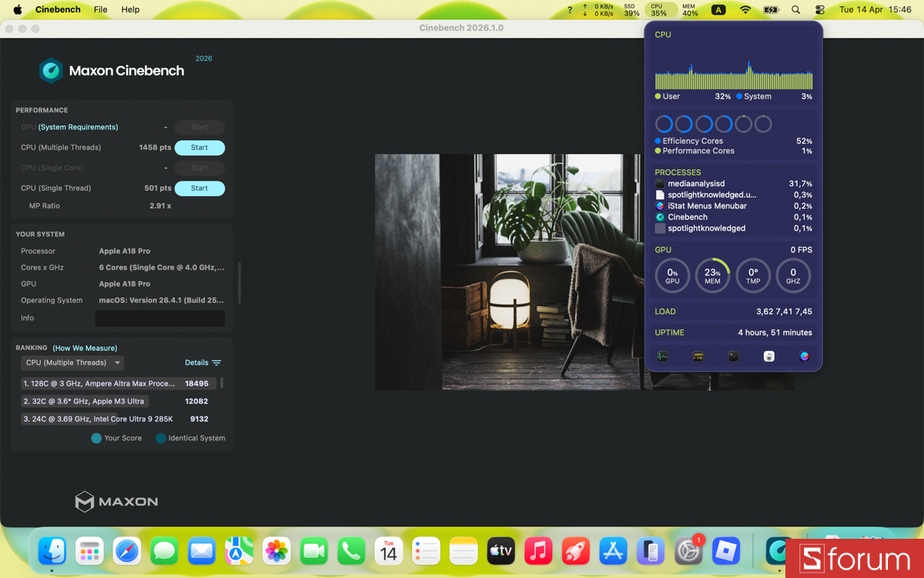The image size is (924, 578).
Task: Open App Store from the Dock
Action: click(x=613, y=551)
